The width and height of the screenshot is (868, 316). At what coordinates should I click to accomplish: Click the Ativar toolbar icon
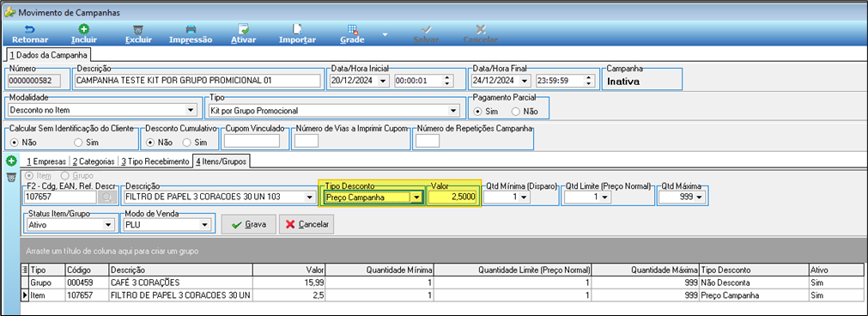[243, 29]
